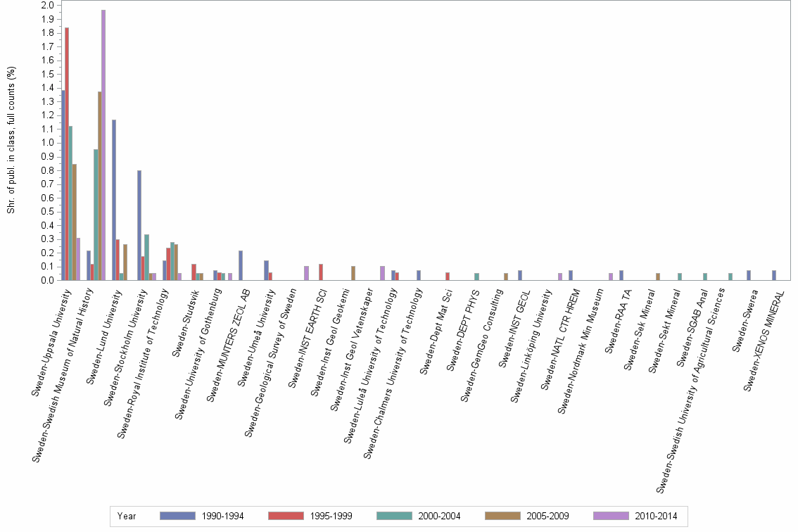
Task: Click the blue bar for Sweden-MUNTERS ZEOL AB
Action: pos(239,267)
